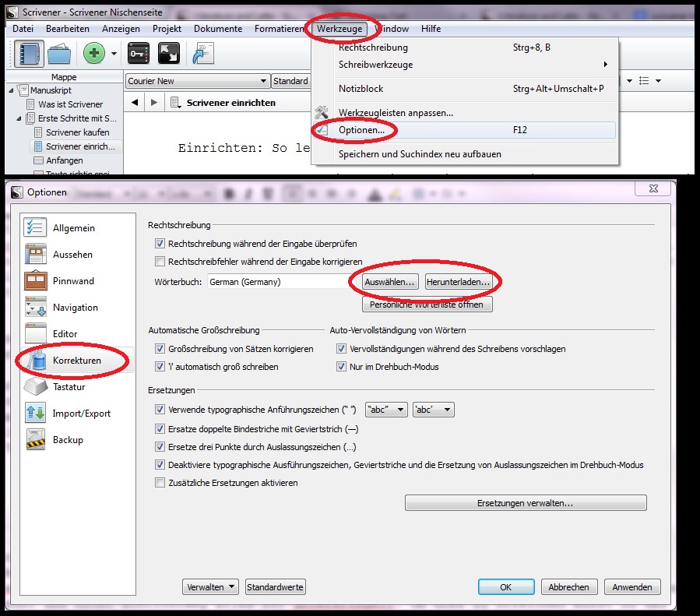The image size is (700, 616).
Task: Open the Aussehen options category
Action: [x=70, y=255]
